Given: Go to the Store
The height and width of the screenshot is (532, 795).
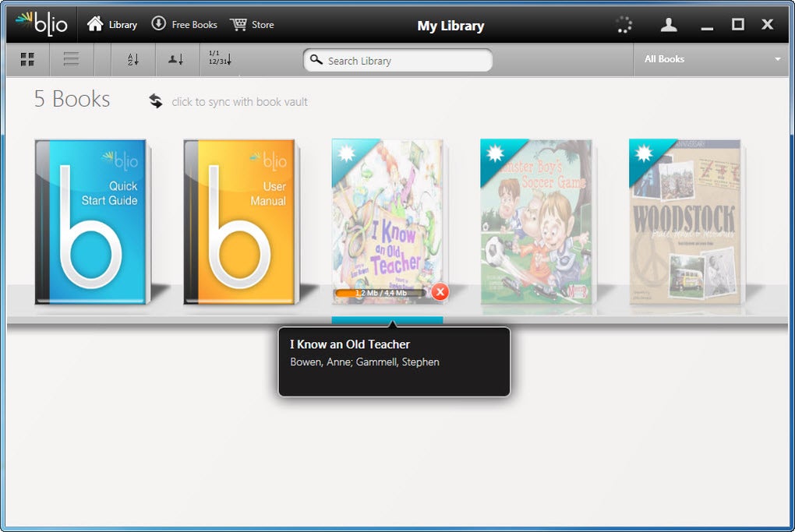Looking at the screenshot, I should 252,24.
